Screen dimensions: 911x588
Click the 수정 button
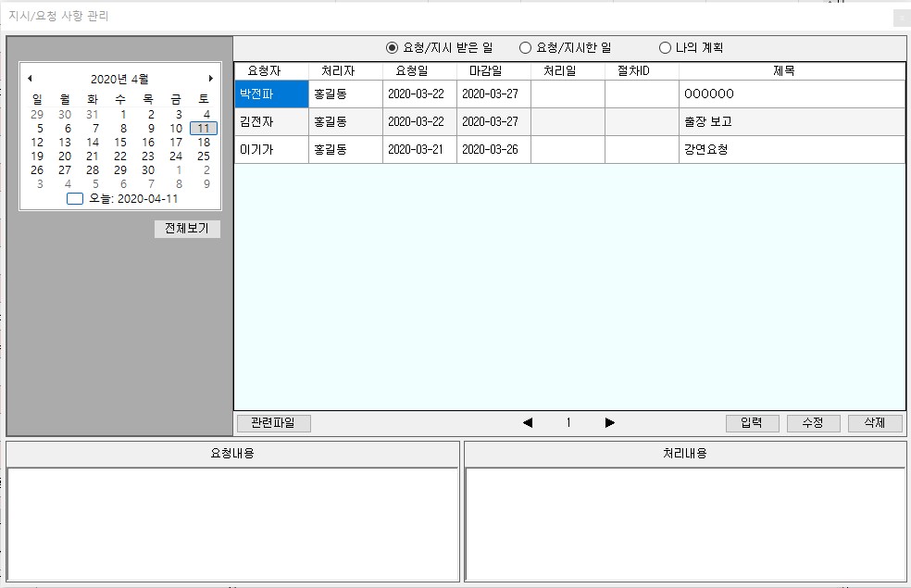pos(813,423)
